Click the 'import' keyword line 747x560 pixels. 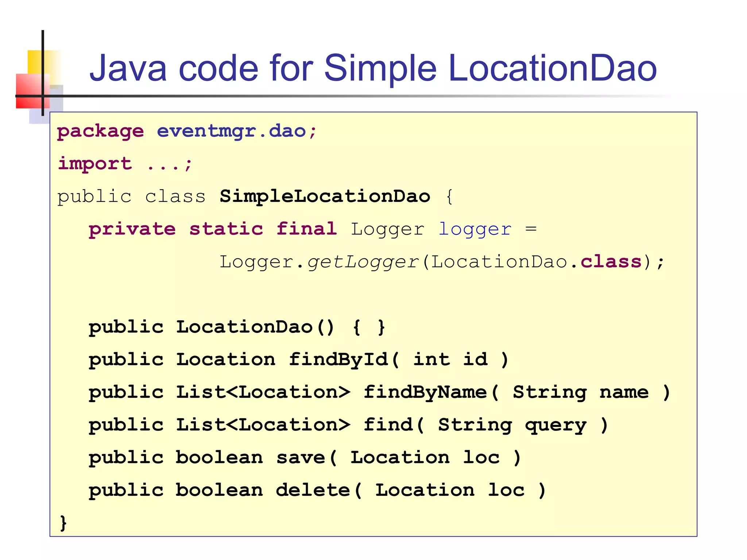click(95, 163)
